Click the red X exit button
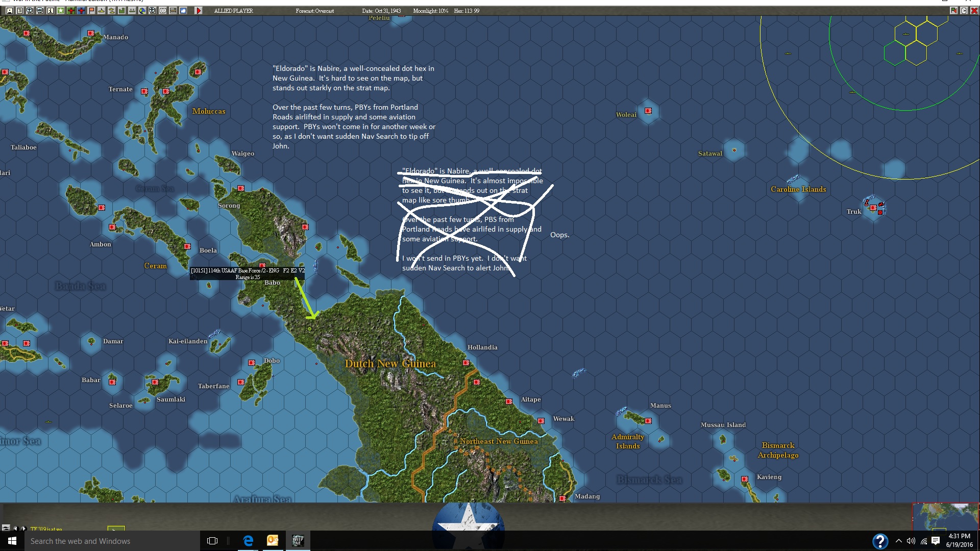This screenshot has height=551, width=980. coord(974,11)
